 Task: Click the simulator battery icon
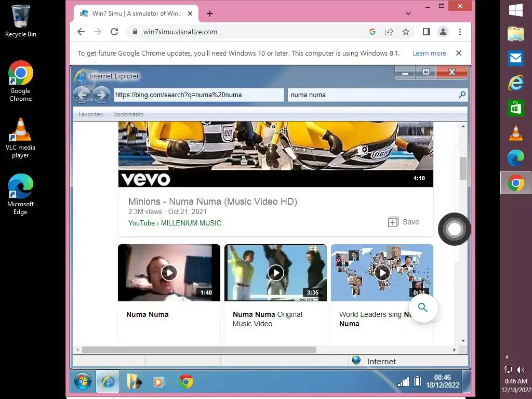coord(418,381)
